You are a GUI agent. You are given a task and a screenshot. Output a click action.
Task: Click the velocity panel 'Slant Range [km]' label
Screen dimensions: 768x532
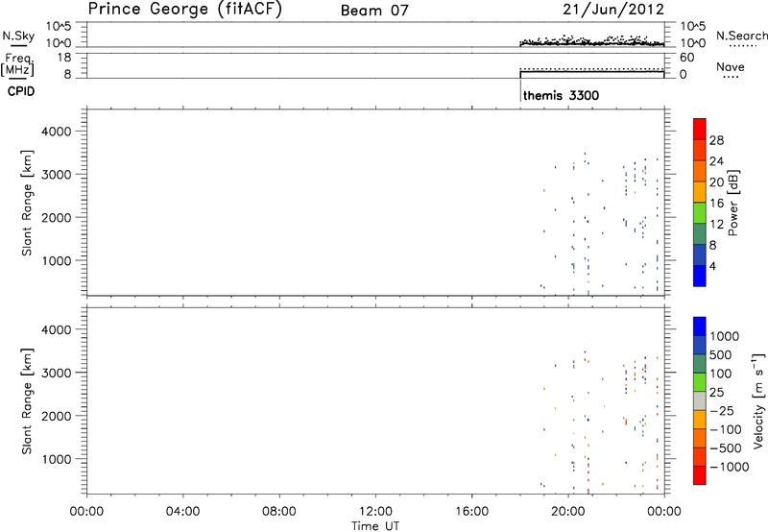(27, 401)
